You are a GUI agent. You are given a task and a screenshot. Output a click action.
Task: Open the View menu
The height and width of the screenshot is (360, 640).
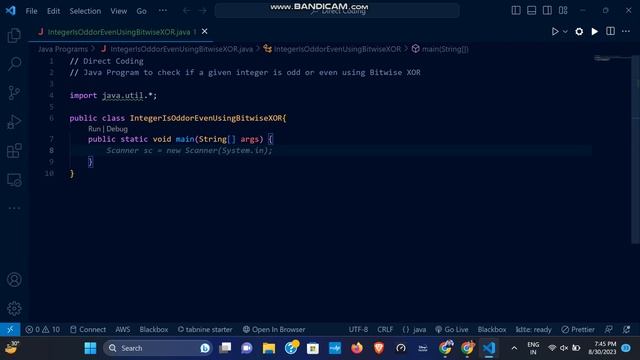click(118, 11)
